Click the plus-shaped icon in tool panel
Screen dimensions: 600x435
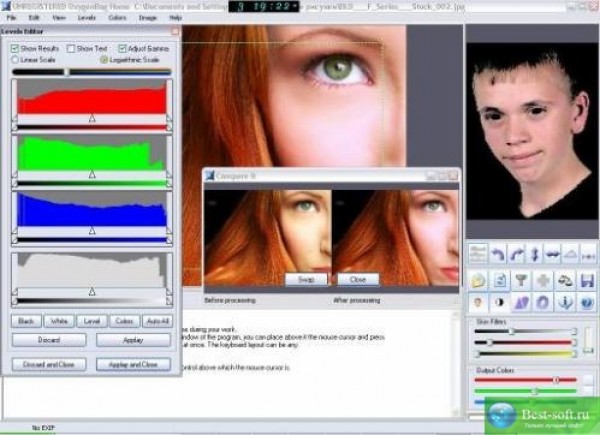(542, 278)
